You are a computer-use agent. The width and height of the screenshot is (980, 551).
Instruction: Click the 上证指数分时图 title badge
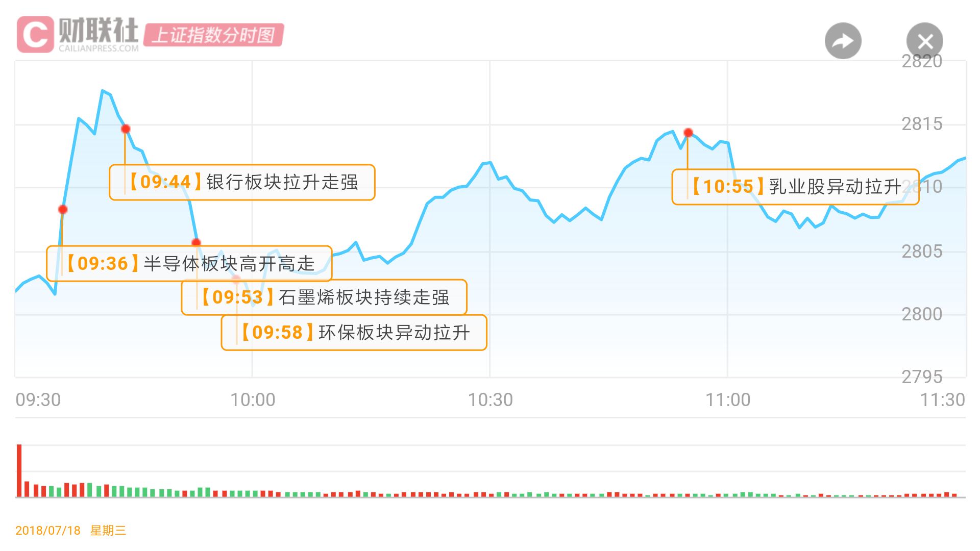click(213, 35)
